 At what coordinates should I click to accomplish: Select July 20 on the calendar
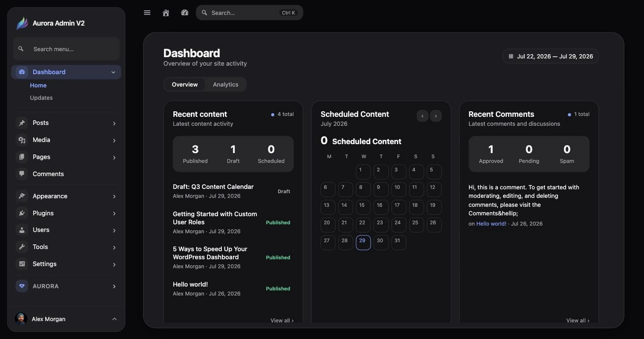click(328, 225)
